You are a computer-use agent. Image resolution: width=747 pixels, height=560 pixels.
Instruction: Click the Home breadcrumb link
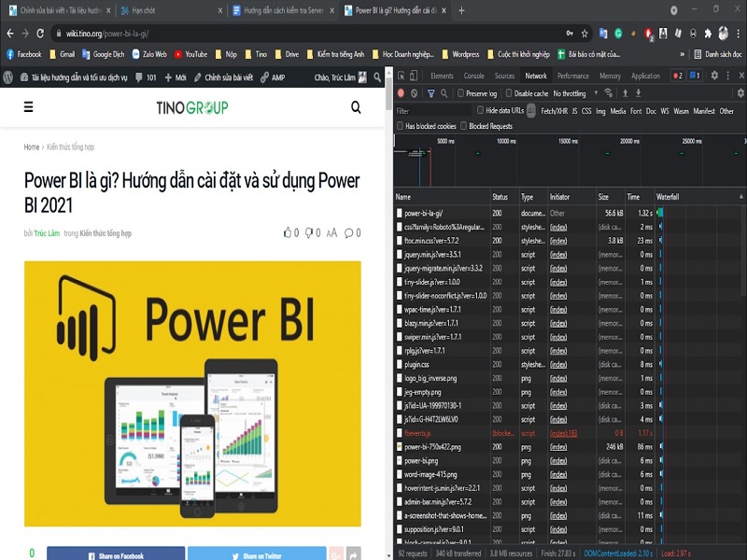pyautogui.click(x=32, y=147)
